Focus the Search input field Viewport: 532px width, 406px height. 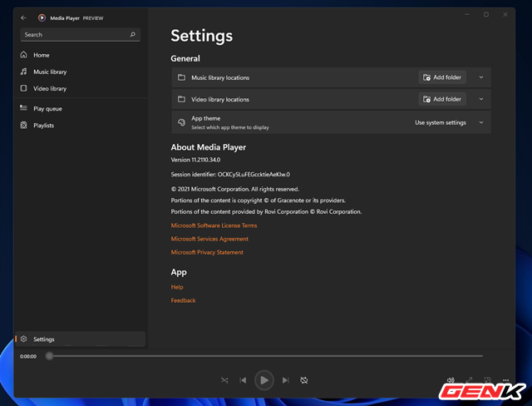point(80,35)
